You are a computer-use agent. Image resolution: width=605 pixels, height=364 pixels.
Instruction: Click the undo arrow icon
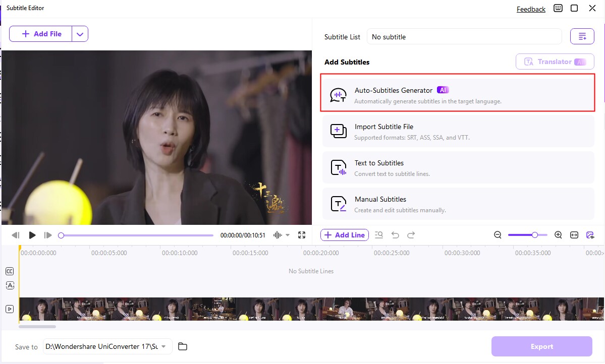click(395, 235)
